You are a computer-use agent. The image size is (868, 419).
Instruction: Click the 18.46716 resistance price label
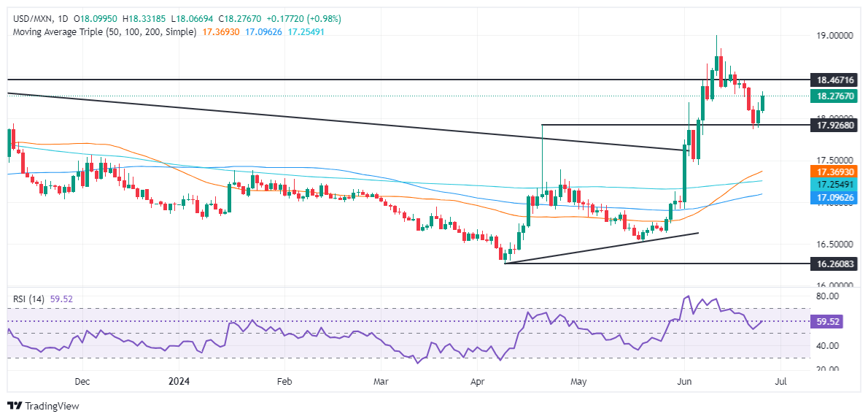coord(834,80)
